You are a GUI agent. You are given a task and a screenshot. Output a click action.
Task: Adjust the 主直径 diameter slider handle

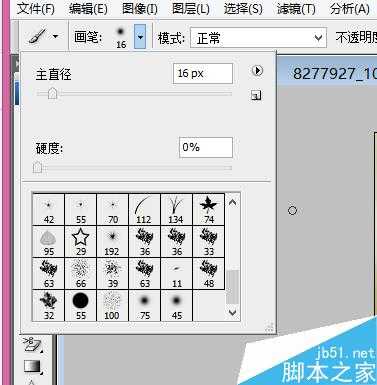point(52,93)
